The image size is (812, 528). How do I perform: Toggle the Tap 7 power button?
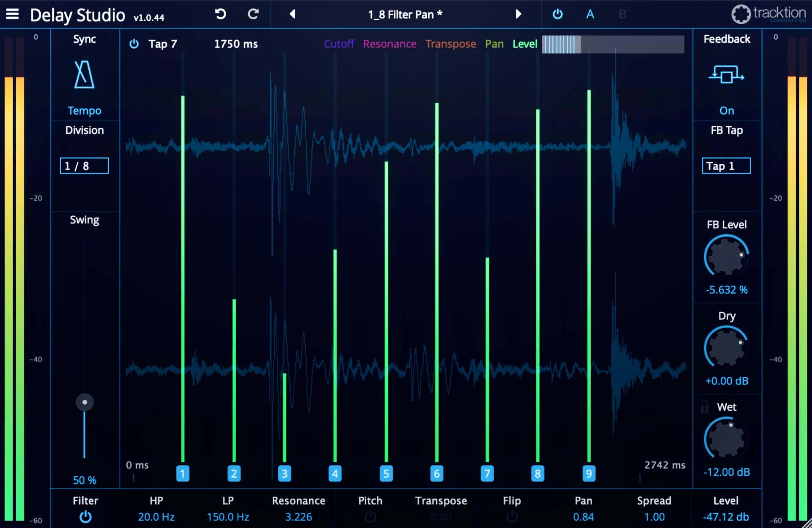click(x=134, y=44)
